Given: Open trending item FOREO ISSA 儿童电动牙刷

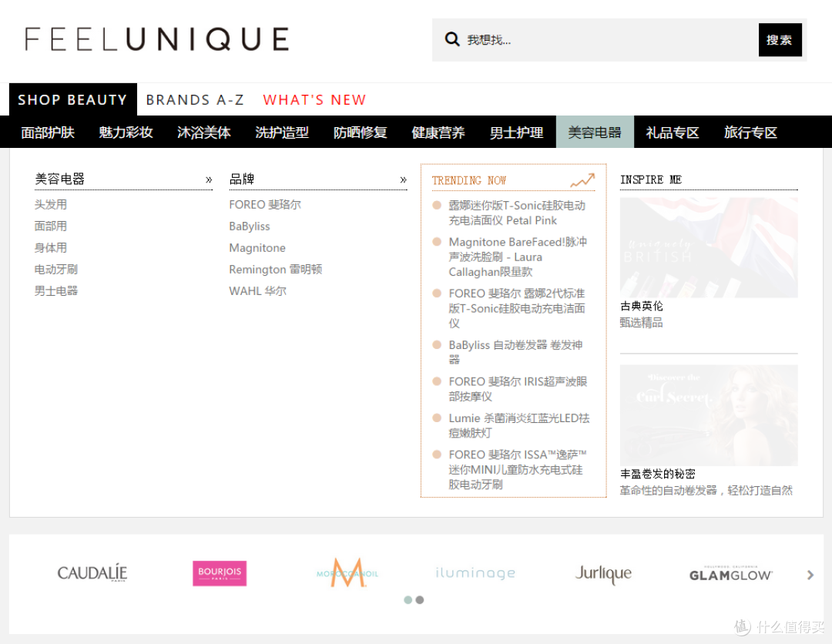Looking at the screenshot, I should coord(518,469).
